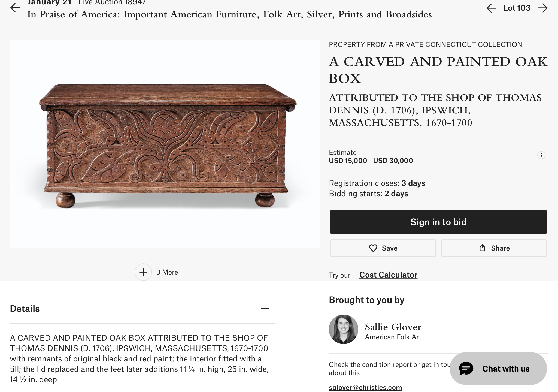Click the plus icon for more images
558x392 pixels.
[x=143, y=272]
